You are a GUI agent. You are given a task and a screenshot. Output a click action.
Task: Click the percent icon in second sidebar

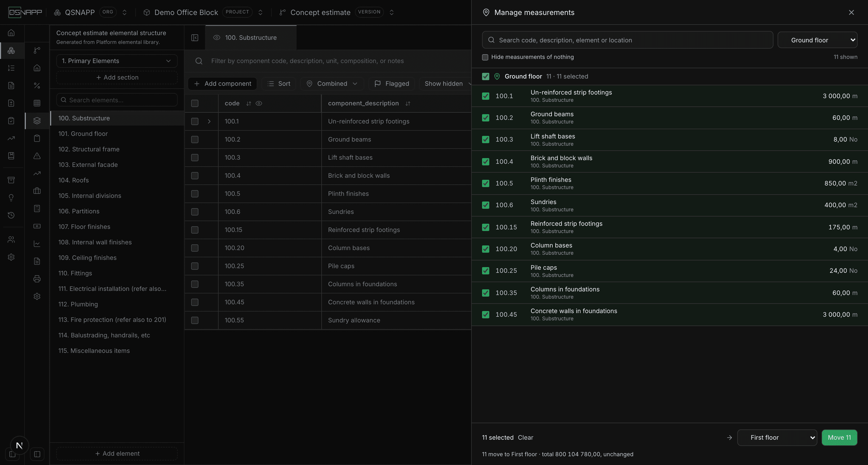[x=37, y=86]
